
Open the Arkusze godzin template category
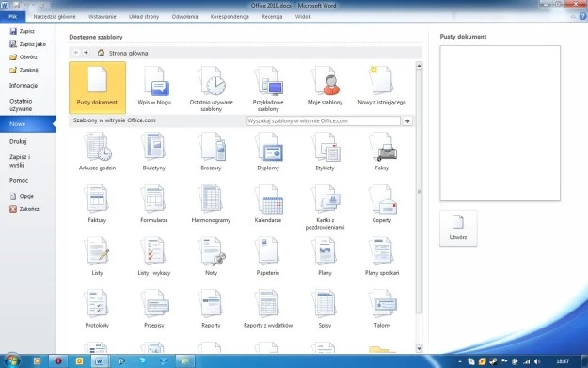pyautogui.click(x=97, y=152)
